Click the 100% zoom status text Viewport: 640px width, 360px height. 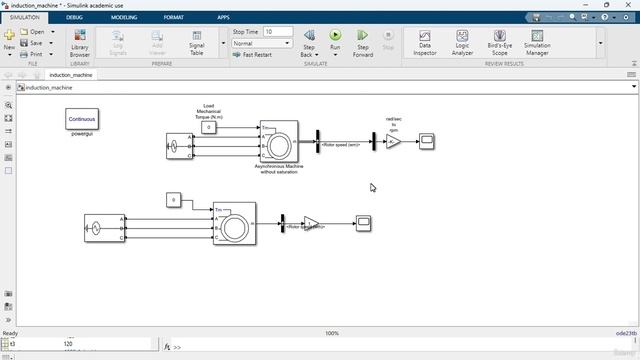332,333
